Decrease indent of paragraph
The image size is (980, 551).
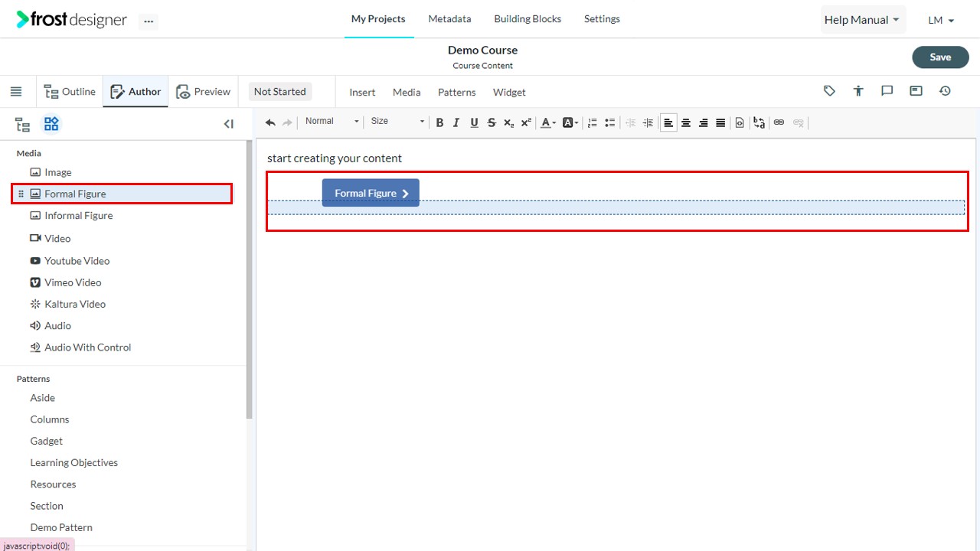631,122
